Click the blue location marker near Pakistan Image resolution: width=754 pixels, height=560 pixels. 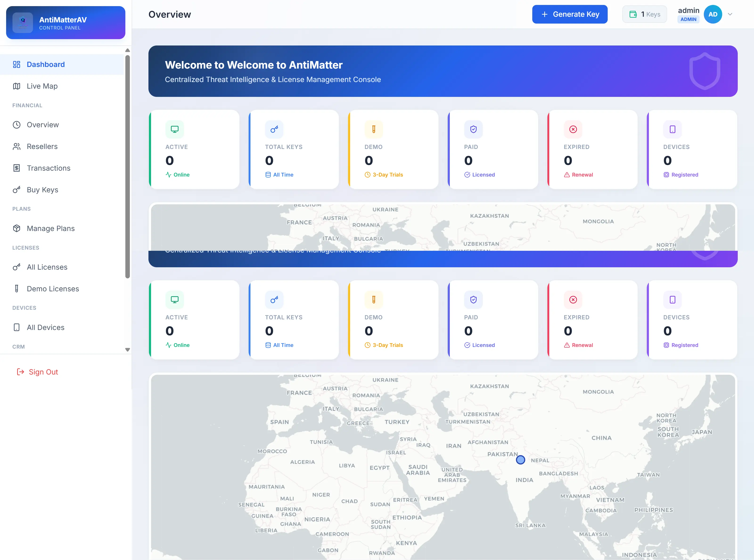tap(520, 460)
